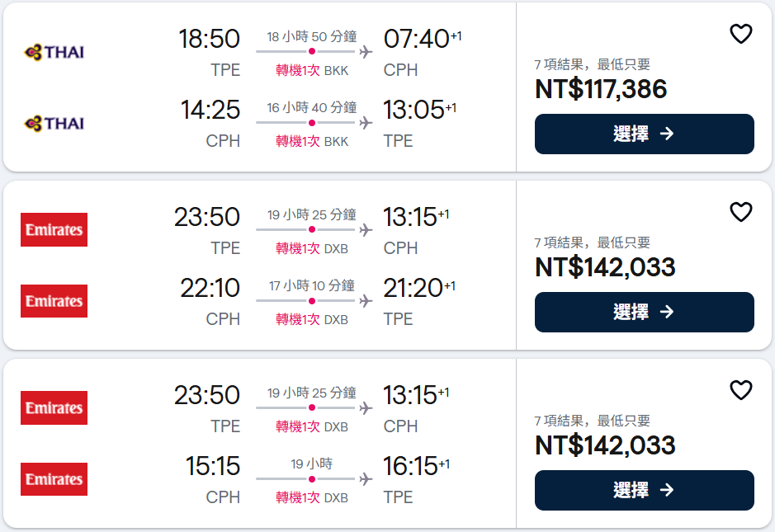Screen dimensions: 775x532
Task: Click the 16:15 +1 arrival time at TPE
Action: (417, 466)
